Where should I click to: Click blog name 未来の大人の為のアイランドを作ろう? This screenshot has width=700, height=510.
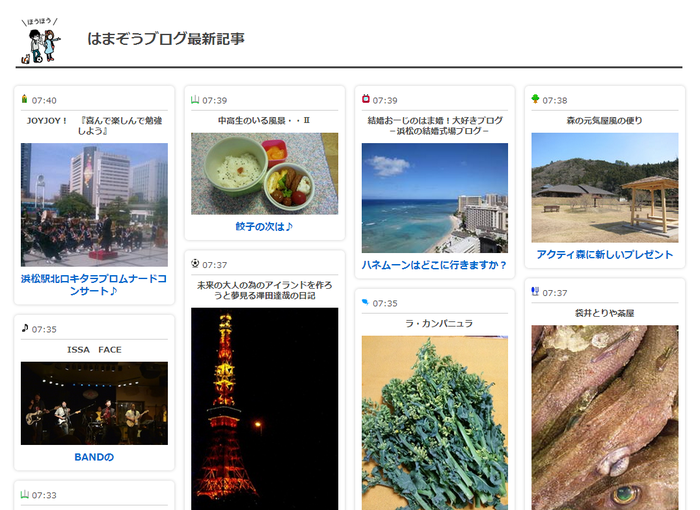point(264,290)
